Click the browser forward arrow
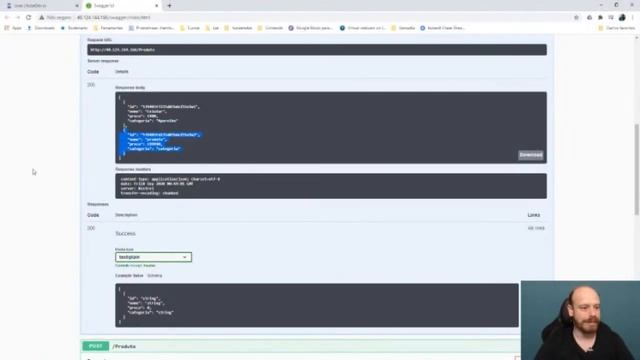The width and height of the screenshot is (640, 360). click(18, 18)
